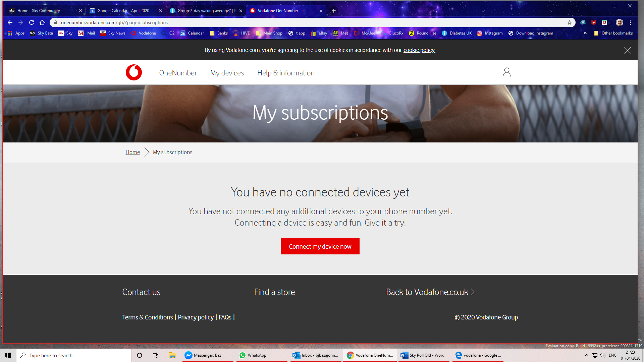Open the Contact us footer link

(141, 292)
